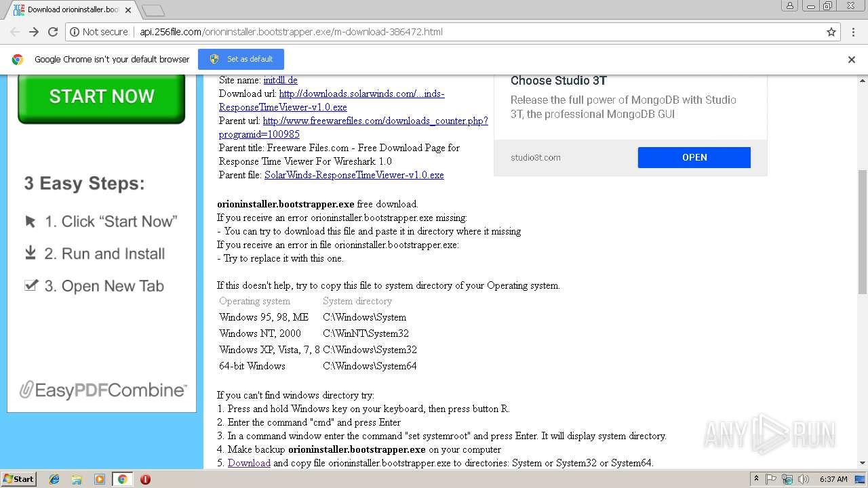Image resolution: width=868 pixels, height=488 pixels.
Task: Close the Download orioninstaller tab
Action: (128, 10)
